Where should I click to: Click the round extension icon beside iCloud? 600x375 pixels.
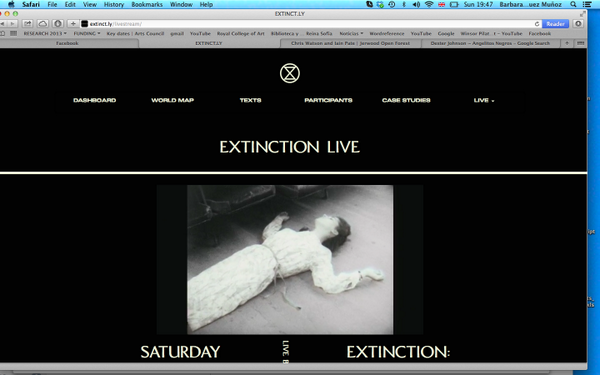58,24
